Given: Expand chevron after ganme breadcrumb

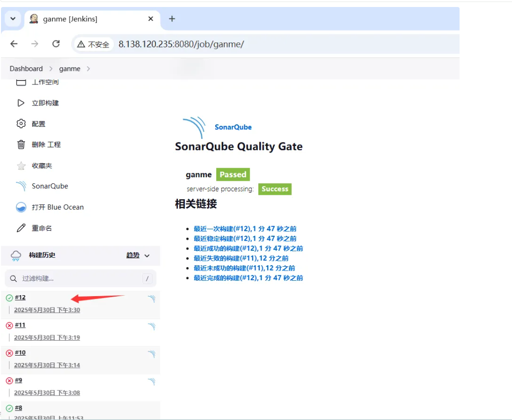Looking at the screenshot, I should (88, 68).
